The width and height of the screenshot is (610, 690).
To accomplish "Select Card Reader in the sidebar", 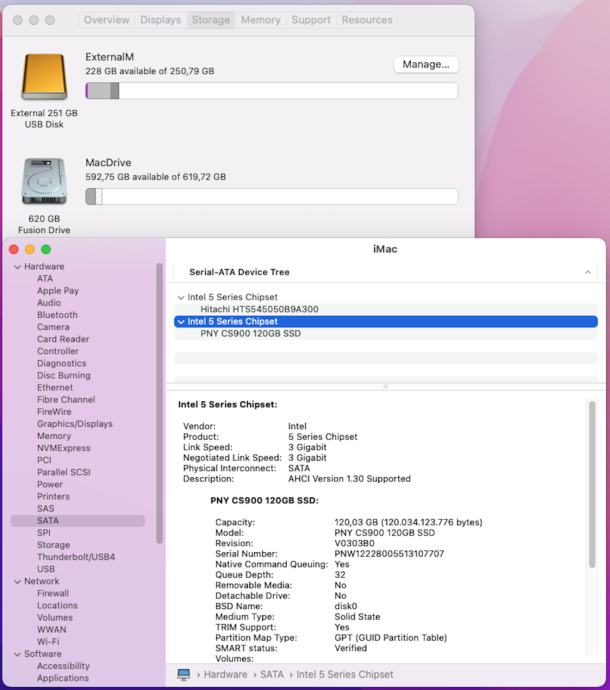I will click(63, 339).
